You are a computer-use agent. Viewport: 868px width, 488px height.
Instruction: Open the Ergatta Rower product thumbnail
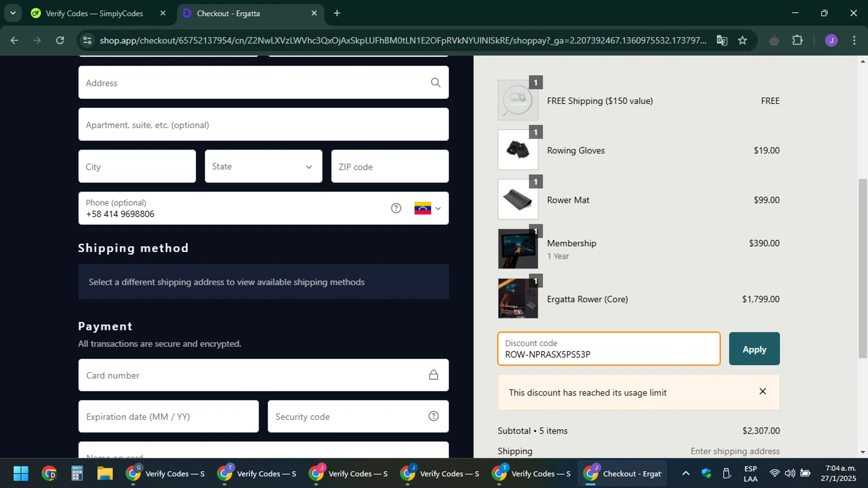click(518, 299)
